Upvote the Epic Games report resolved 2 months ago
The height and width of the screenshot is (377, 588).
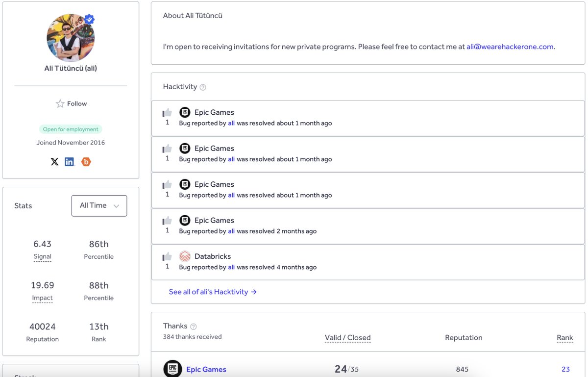click(x=167, y=221)
